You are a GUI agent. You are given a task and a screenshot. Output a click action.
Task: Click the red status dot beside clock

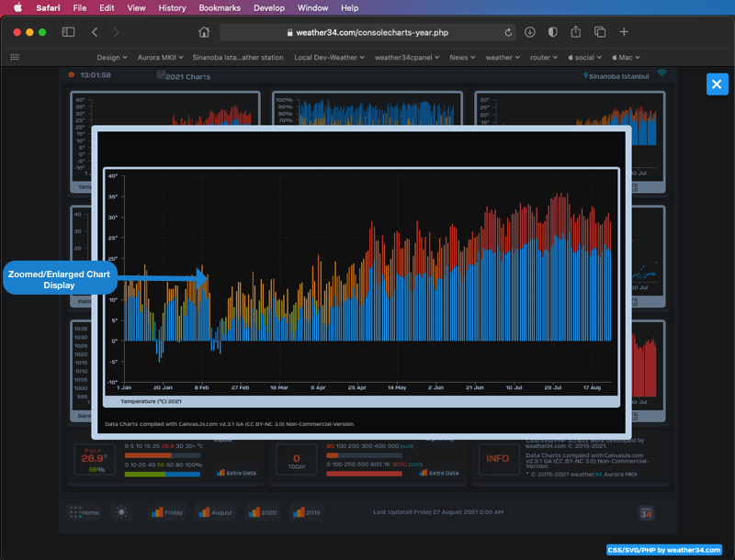point(72,74)
